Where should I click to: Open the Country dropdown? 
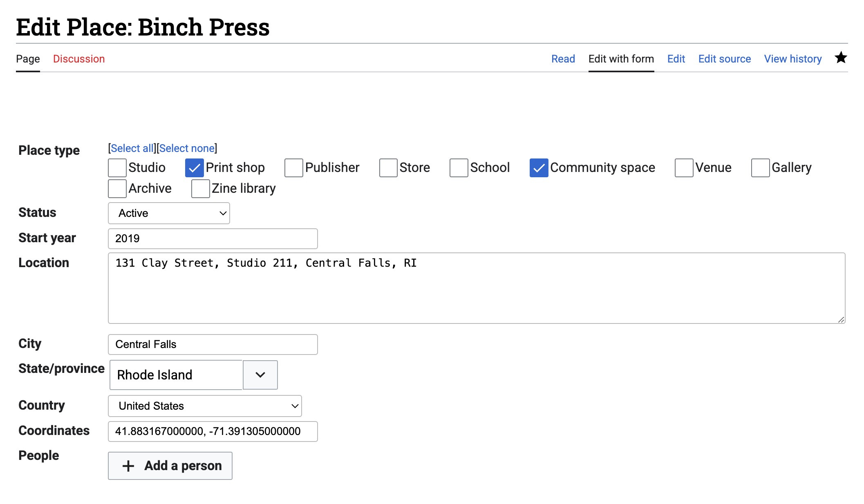[x=205, y=406]
